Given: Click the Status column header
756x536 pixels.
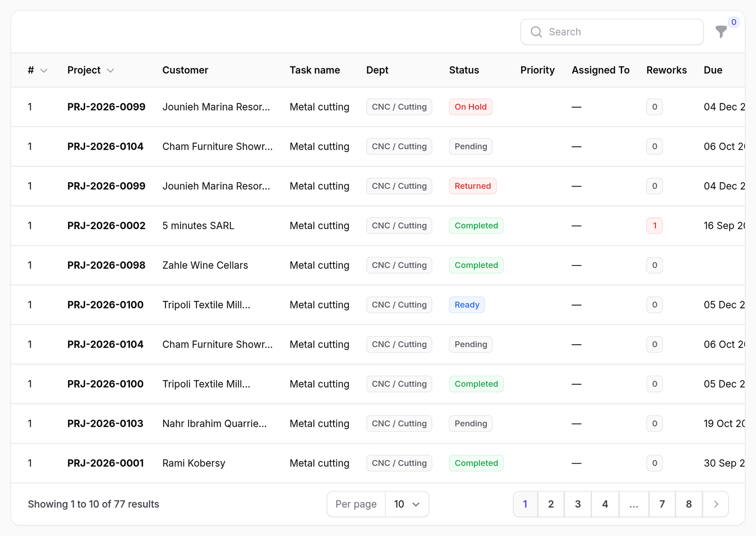Looking at the screenshot, I should point(464,70).
